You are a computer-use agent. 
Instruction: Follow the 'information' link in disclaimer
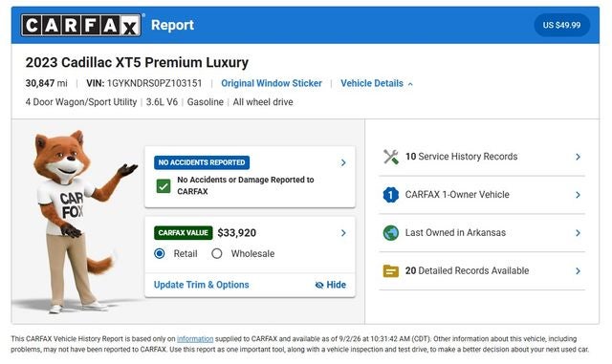pyautogui.click(x=195, y=338)
